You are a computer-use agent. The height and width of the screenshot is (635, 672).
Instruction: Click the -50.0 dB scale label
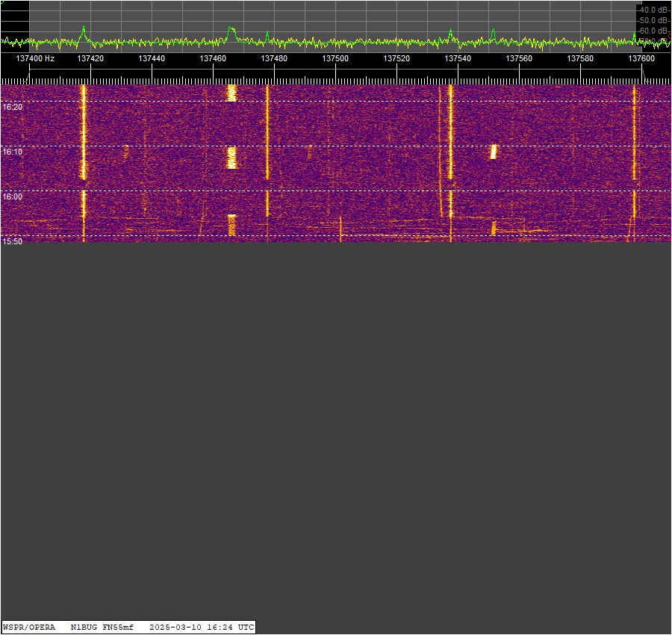click(x=653, y=20)
